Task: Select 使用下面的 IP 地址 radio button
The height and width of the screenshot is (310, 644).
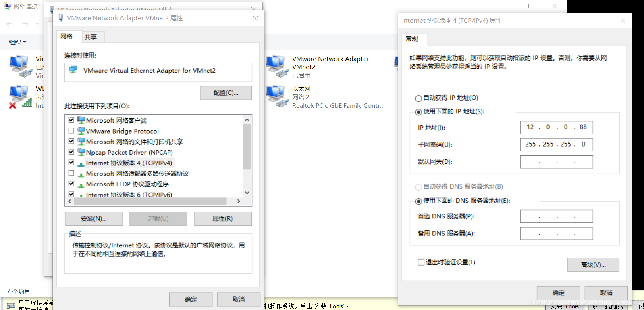Action: (418, 112)
